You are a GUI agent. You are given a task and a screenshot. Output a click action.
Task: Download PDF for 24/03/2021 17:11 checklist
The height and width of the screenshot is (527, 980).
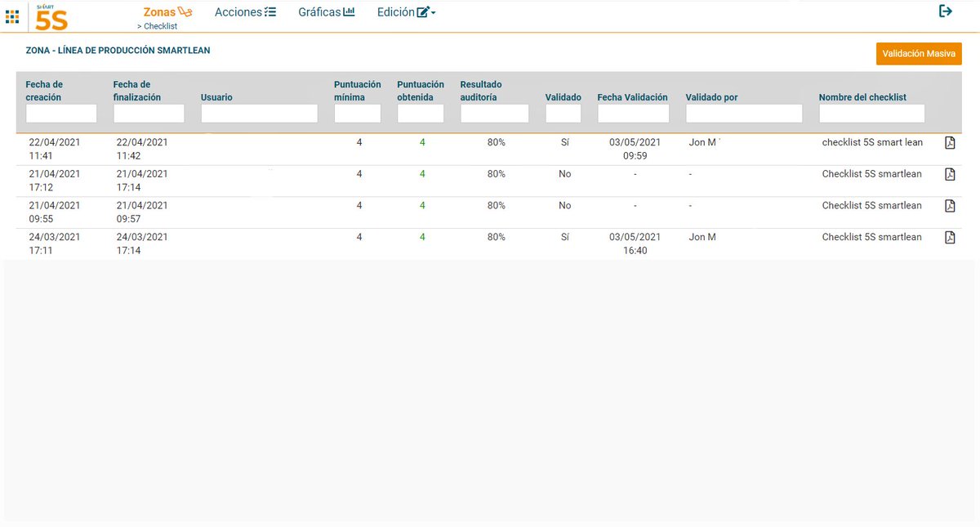950,237
